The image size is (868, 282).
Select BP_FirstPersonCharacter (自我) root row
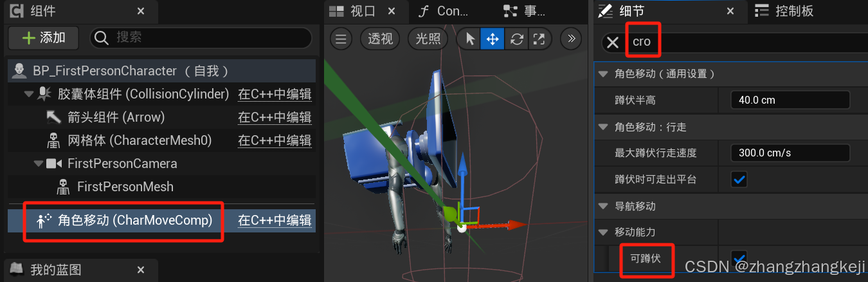pyautogui.click(x=161, y=71)
